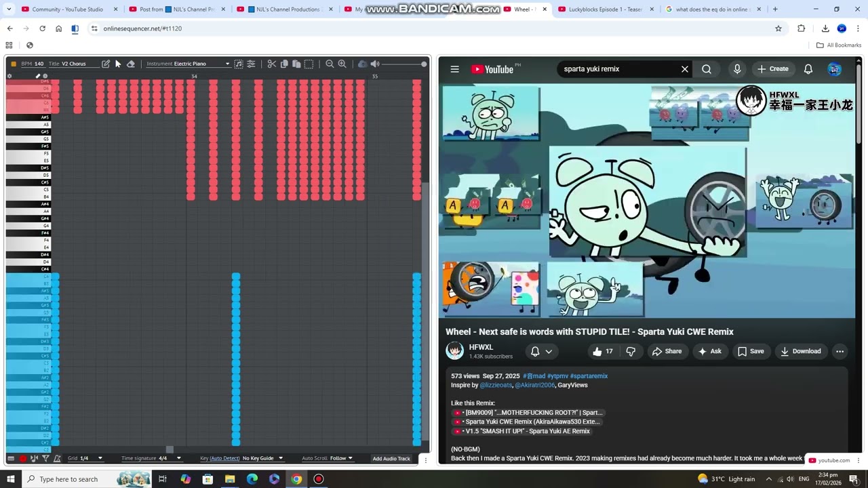
Task: Switch to 'what does the eq do' tab
Action: pyautogui.click(x=712, y=9)
